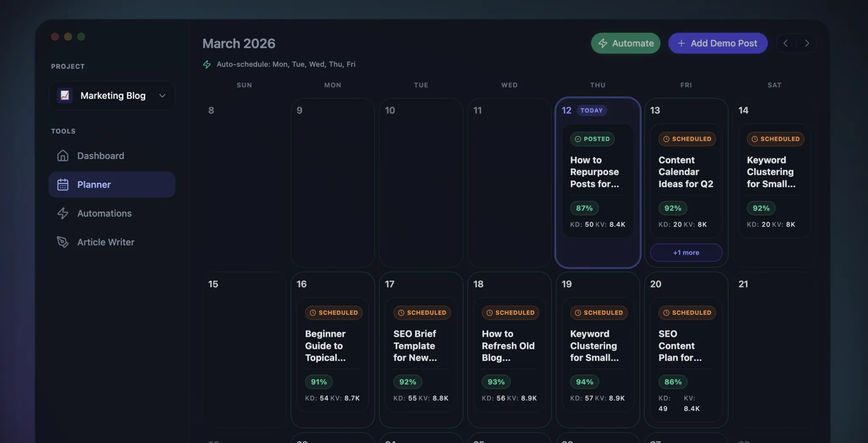The image size is (868, 443).
Task: Click the Marketing Blog project chart icon
Action: [x=65, y=95]
